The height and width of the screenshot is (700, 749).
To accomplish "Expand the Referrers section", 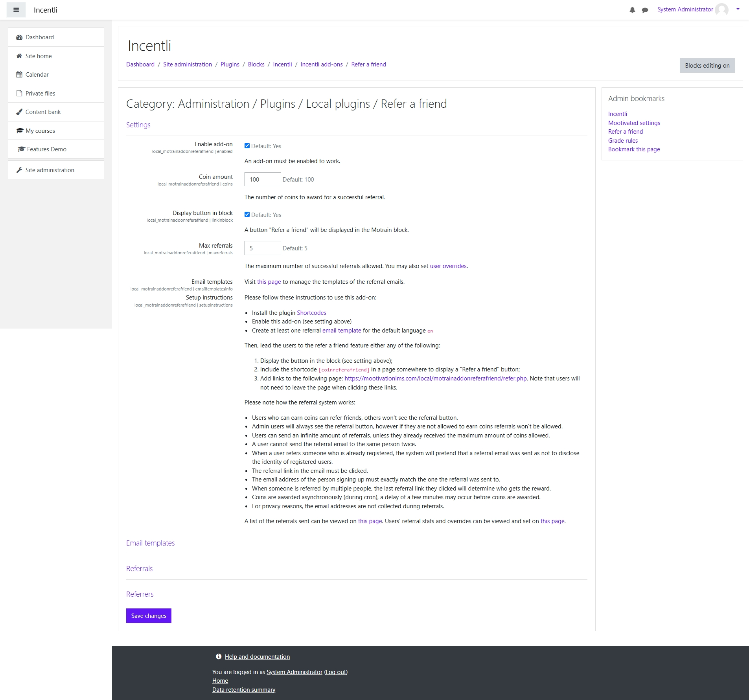I will [x=140, y=594].
